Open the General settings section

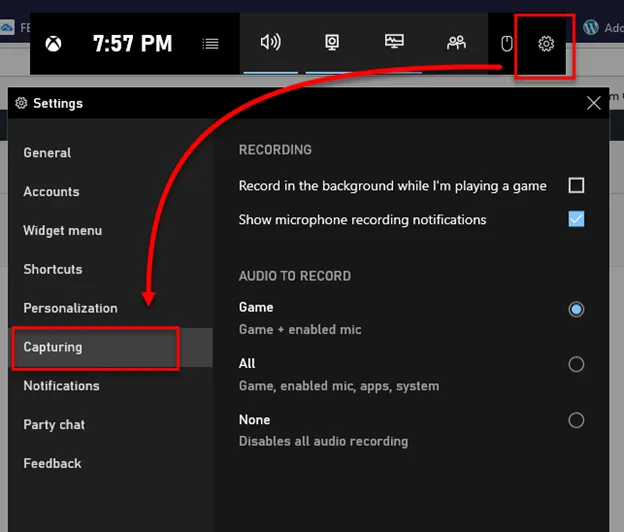click(x=111, y=153)
